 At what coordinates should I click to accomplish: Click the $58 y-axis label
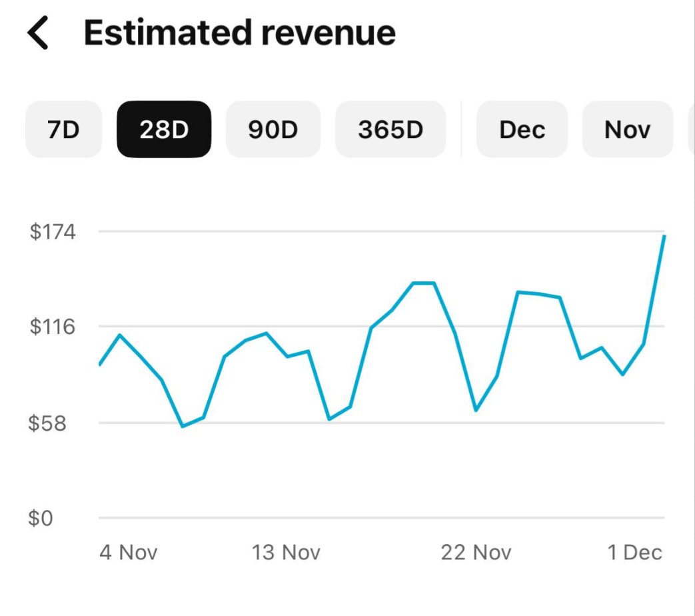49,421
